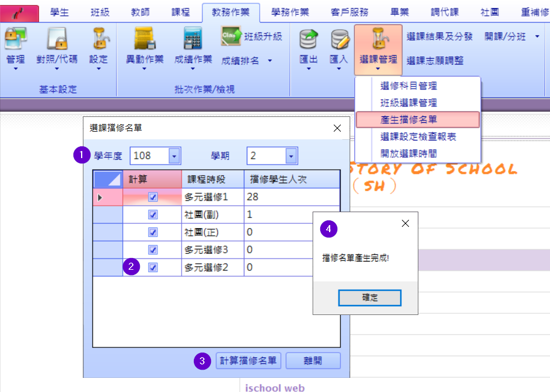
Task: Click the 匯出 database export icon
Action: (x=308, y=39)
